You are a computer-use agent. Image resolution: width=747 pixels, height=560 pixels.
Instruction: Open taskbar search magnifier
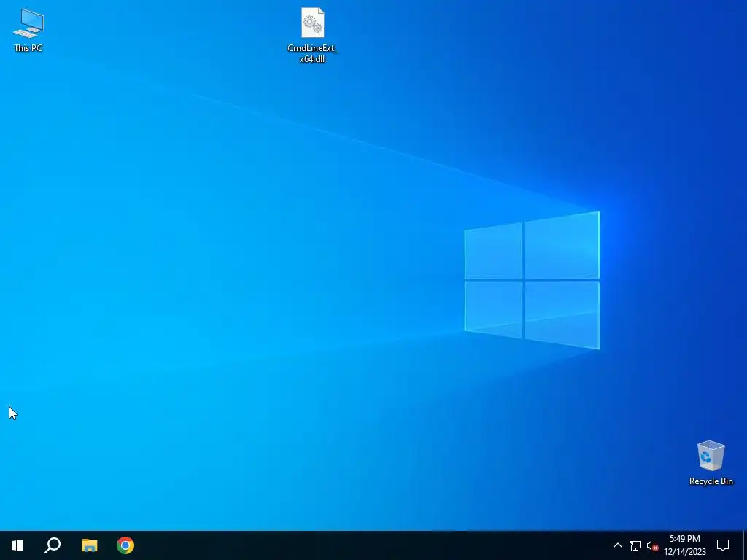53,545
